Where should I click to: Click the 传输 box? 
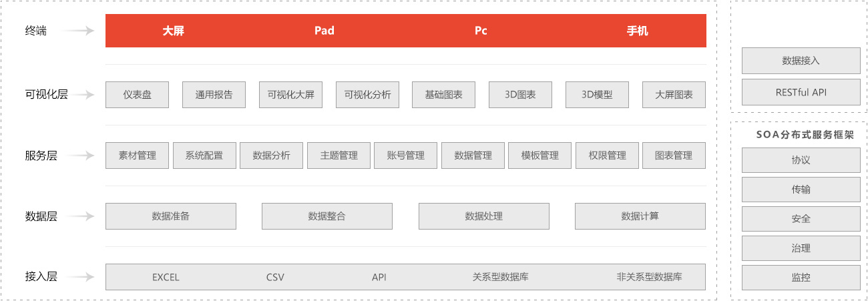[801, 190]
